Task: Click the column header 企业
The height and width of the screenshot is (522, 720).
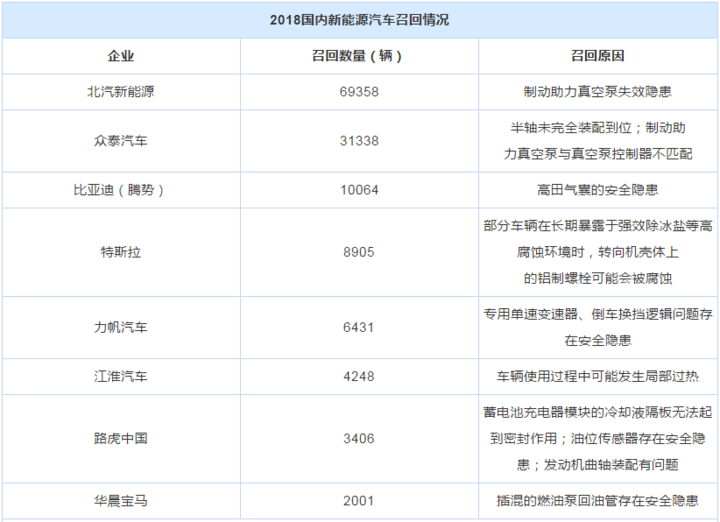Action: (121, 56)
